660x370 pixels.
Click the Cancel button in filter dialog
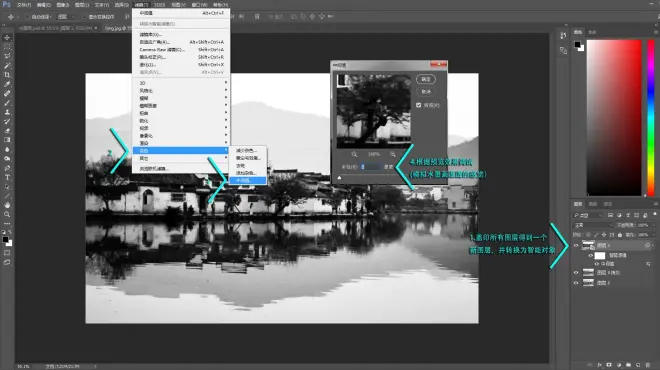click(426, 91)
